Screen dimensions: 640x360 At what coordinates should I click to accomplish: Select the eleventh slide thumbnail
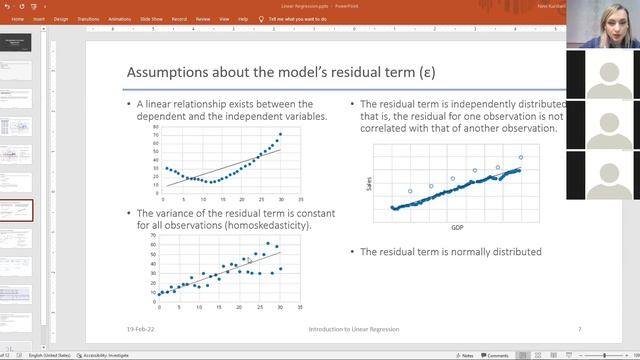(x=16, y=322)
